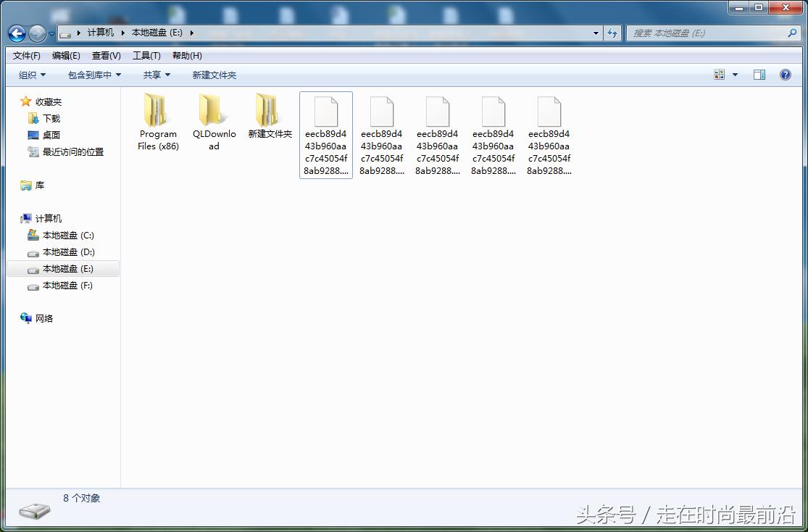Open help with the question mark icon
This screenshot has width=808, height=532.
[786, 75]
